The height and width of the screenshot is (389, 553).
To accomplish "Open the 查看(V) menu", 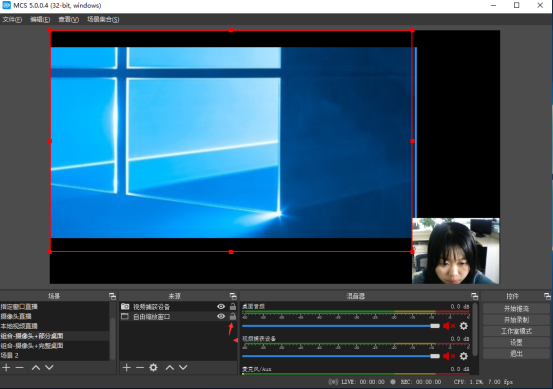I will 68,19.
